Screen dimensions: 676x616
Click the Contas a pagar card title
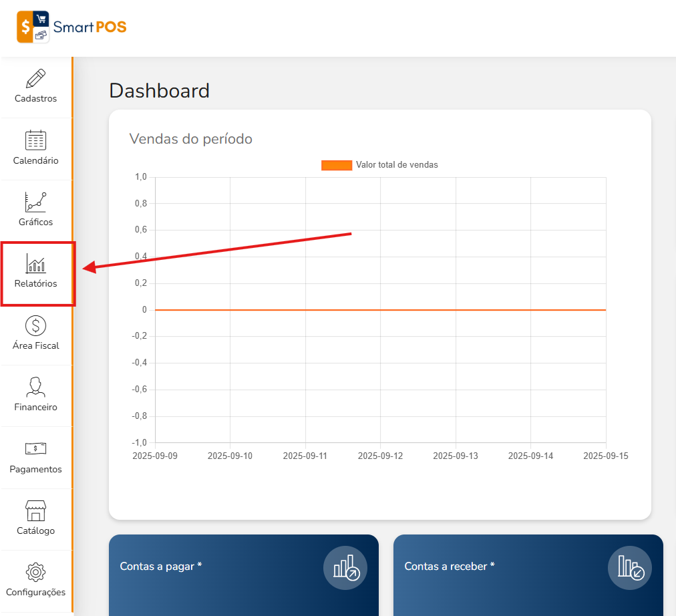tap(161, 567)
